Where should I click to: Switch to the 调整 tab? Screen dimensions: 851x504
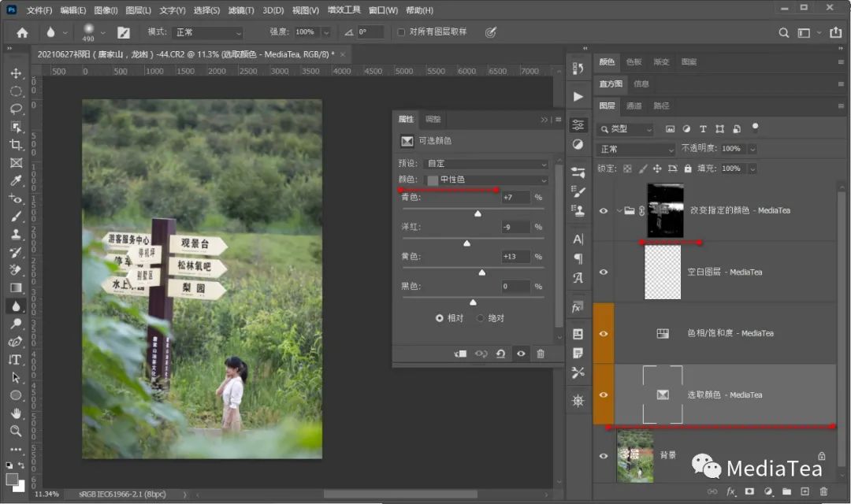click(433, 120)
